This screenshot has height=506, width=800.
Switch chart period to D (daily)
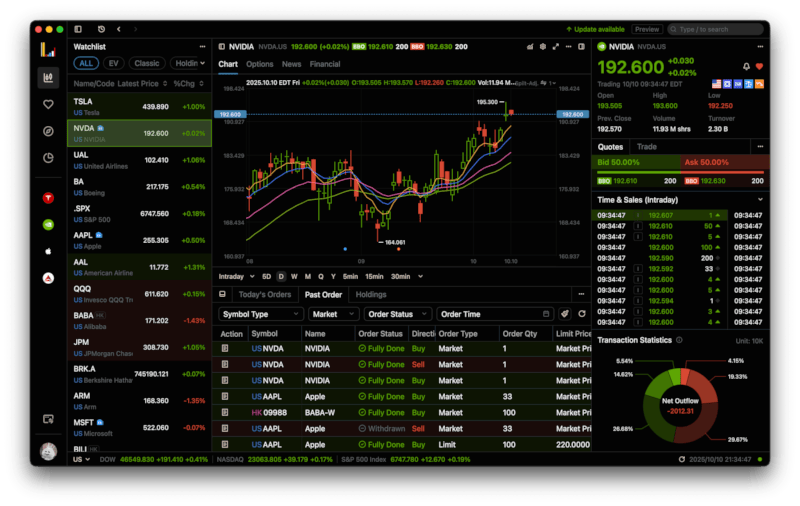coord(281,276)
